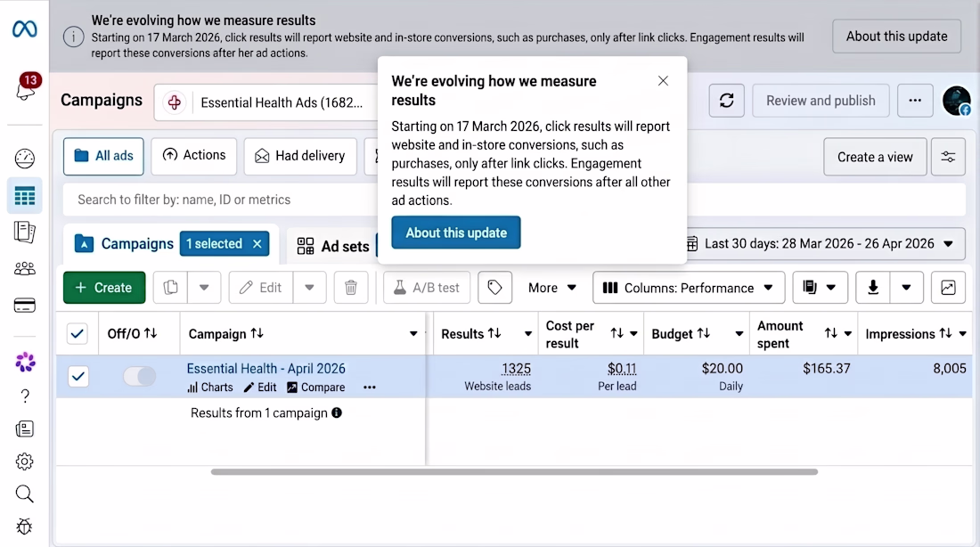
Task: Switch to the Ad sets tab
Action: 333,246
